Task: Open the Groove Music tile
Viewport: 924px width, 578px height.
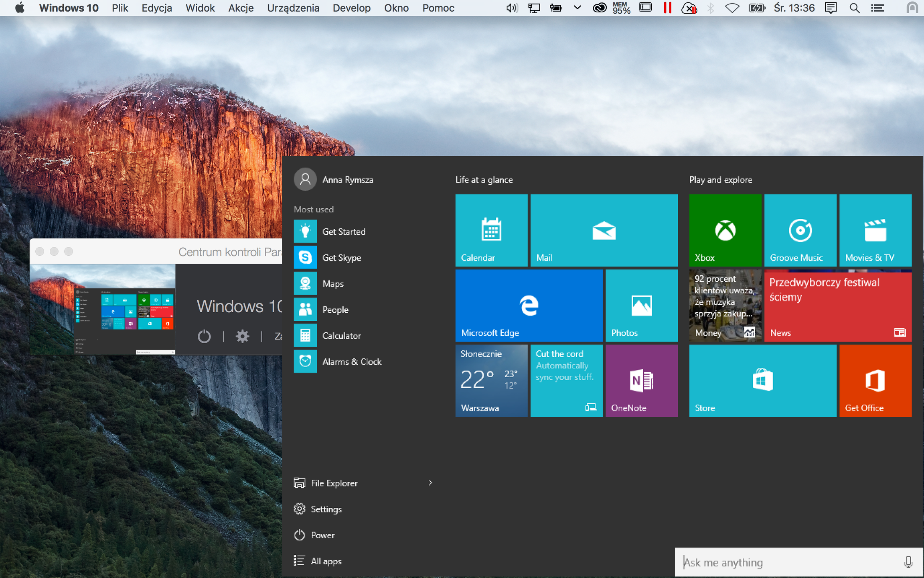Action: [x=800, y=230]
